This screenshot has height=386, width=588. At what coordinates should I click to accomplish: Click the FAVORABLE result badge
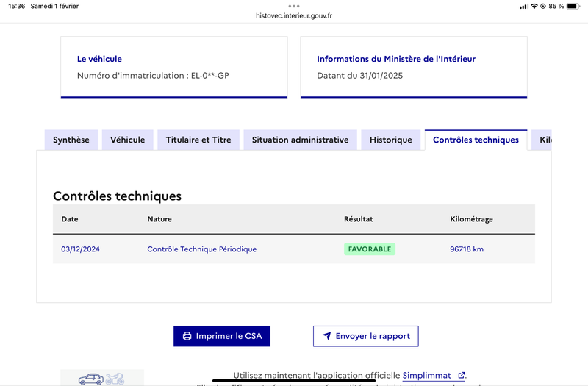point(370,249)
